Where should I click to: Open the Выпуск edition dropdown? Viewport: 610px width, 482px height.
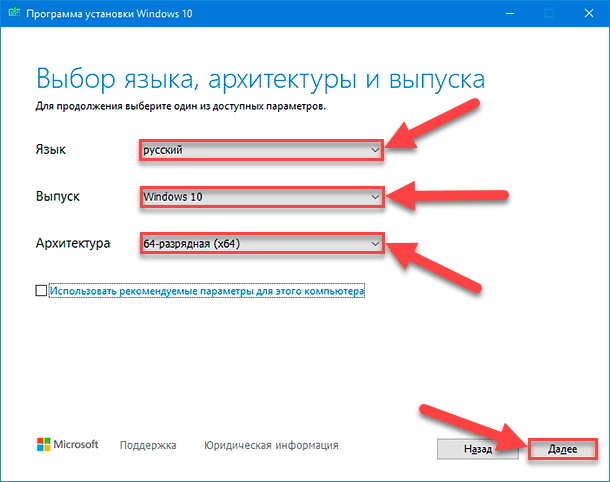261,197
